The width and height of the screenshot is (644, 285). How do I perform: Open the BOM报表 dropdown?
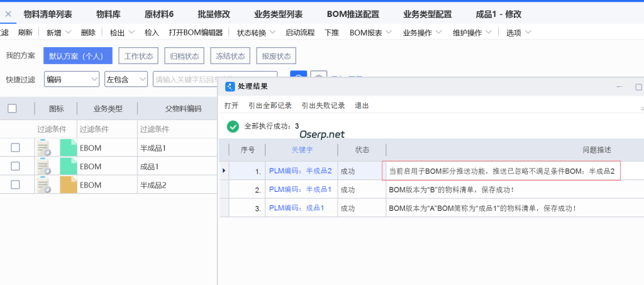pos(389,33)
